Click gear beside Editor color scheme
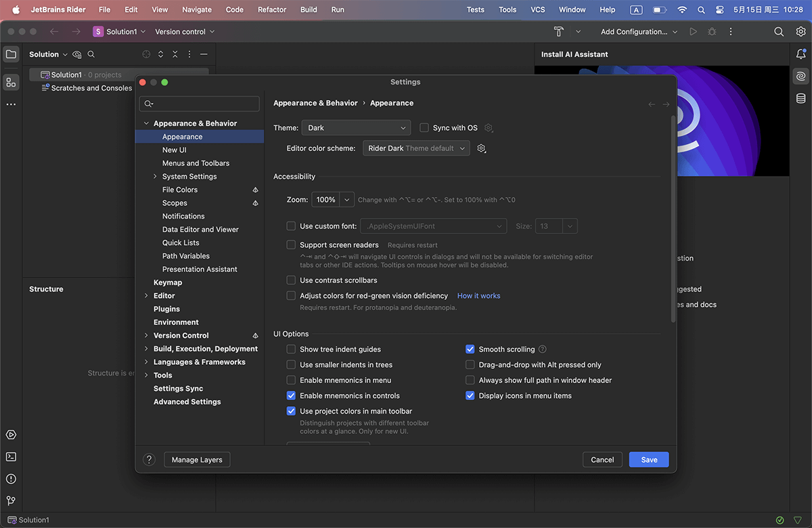Screen dimensions: 812x528 [482, 148]
